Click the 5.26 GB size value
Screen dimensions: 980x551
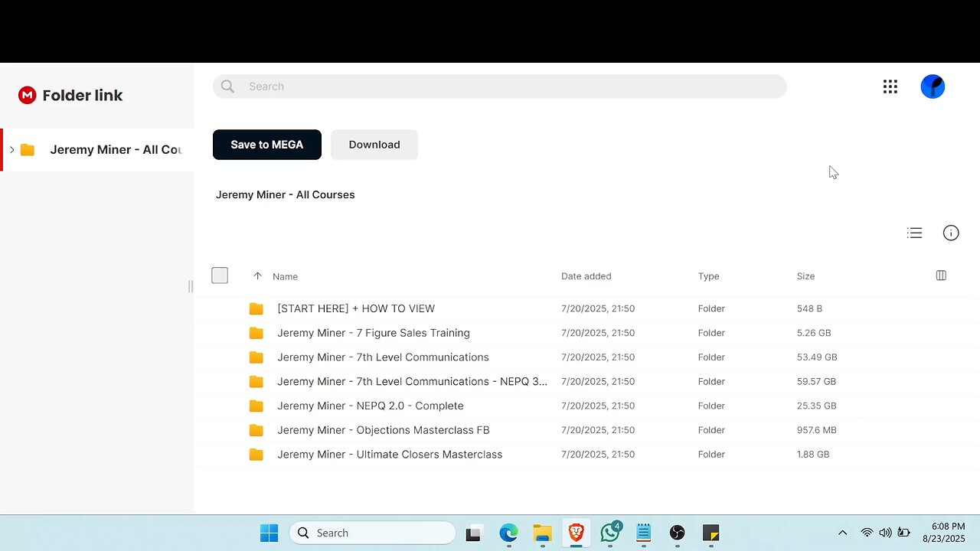click(x=814, y=333)
